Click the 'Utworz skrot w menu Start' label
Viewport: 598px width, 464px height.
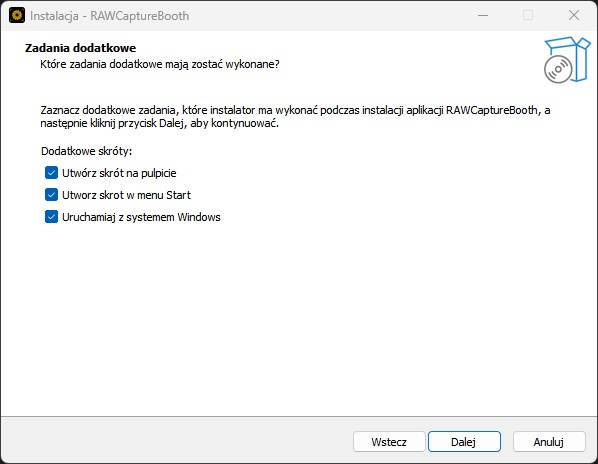click(x=126, y=195)
